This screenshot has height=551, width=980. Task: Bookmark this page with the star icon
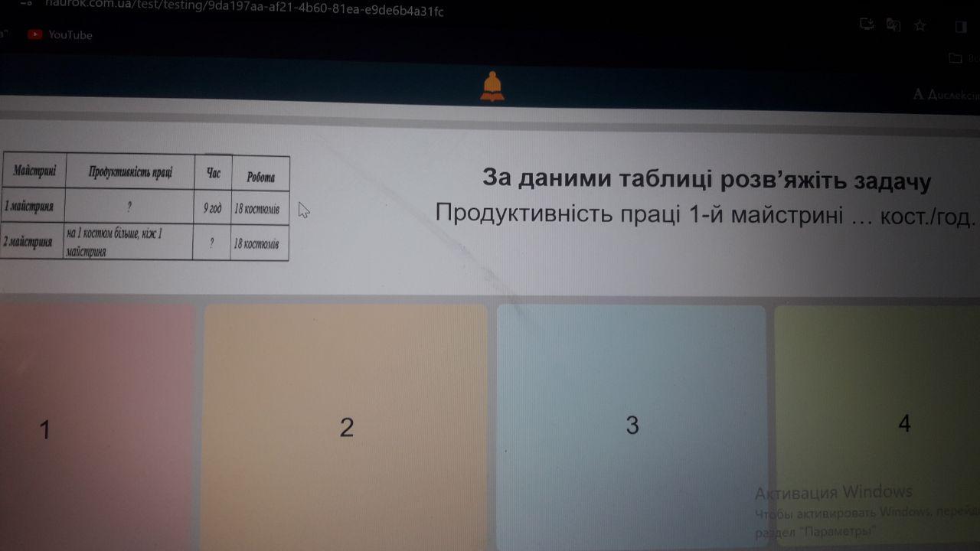920,25
